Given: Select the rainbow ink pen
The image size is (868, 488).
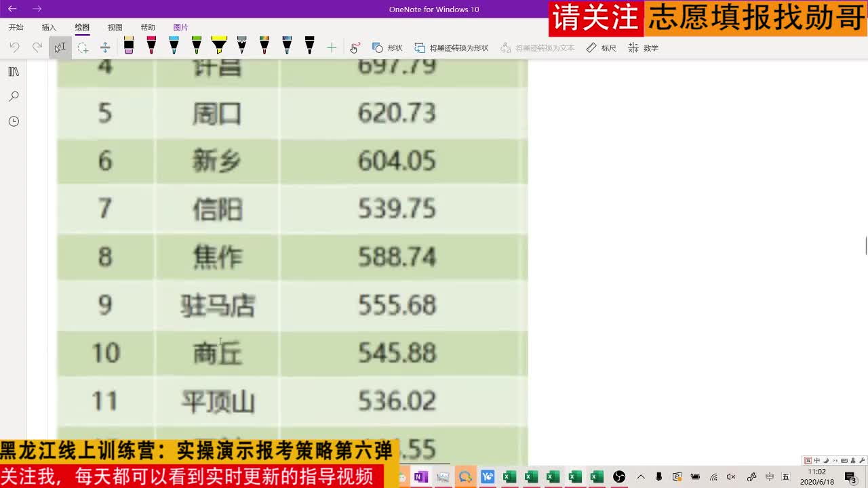Looking at the screenshot, I should 264,45.
